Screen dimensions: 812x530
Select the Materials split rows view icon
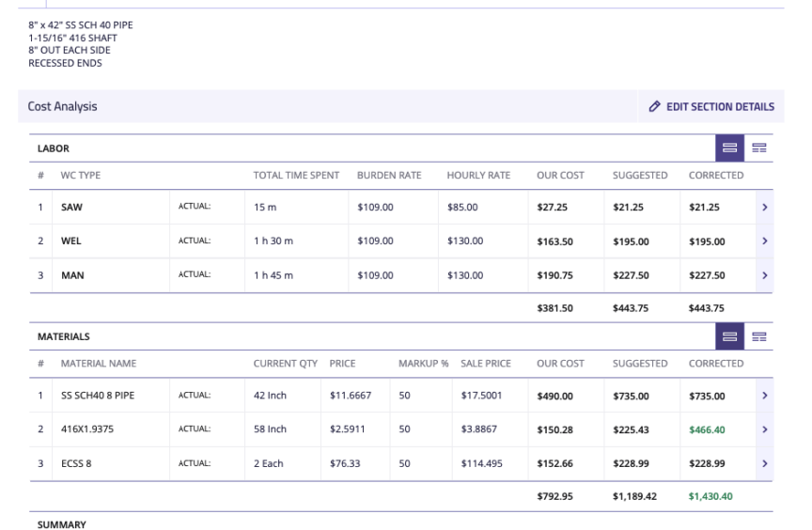[x=759, y=335]
